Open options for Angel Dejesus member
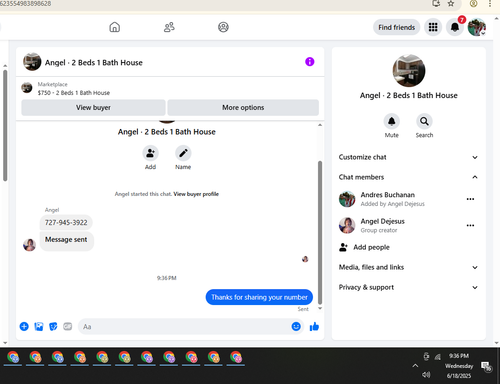The height and width of the screenshot is (384, 500). tap(470, 225)
